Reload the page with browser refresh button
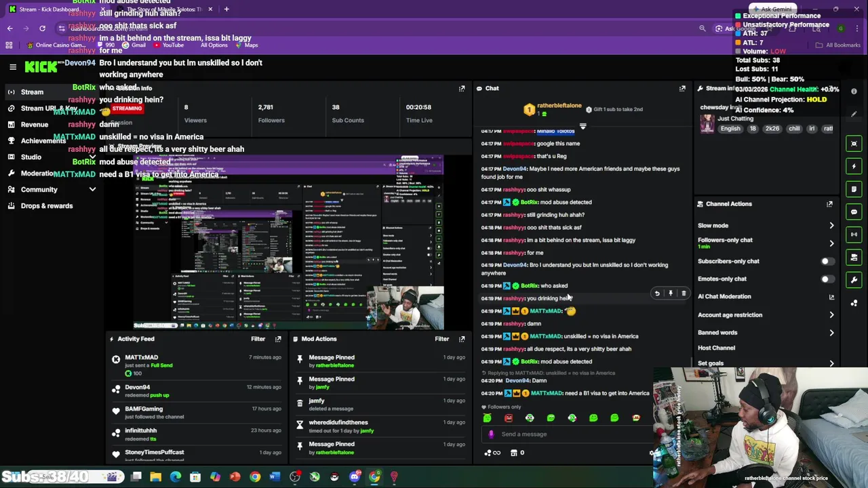Screen dimensions: 868x488 click(x=42, y=28)
